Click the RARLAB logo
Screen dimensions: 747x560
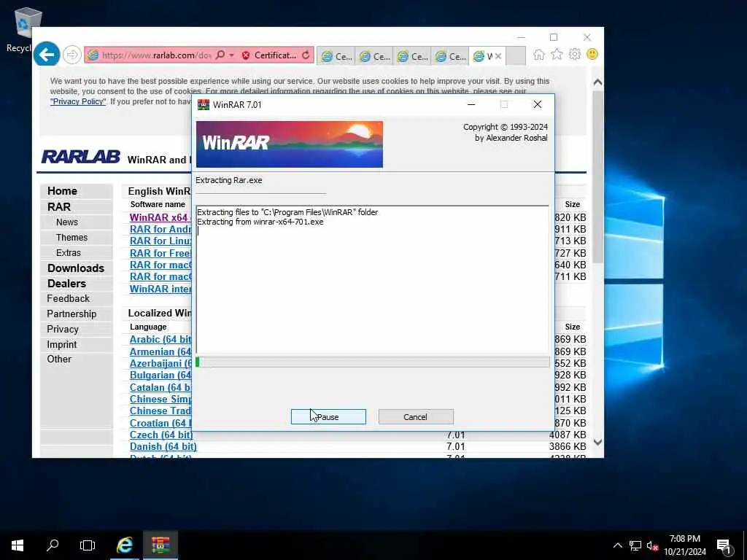[x=81, y=157]
